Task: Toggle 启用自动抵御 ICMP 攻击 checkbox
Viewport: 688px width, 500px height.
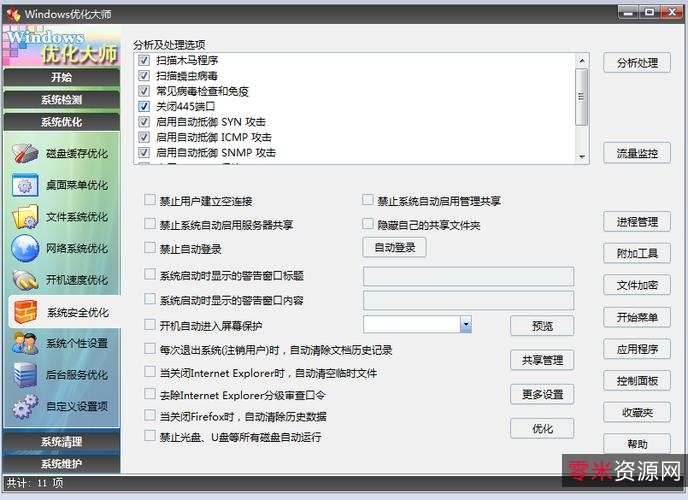Action: click(144, 137)
